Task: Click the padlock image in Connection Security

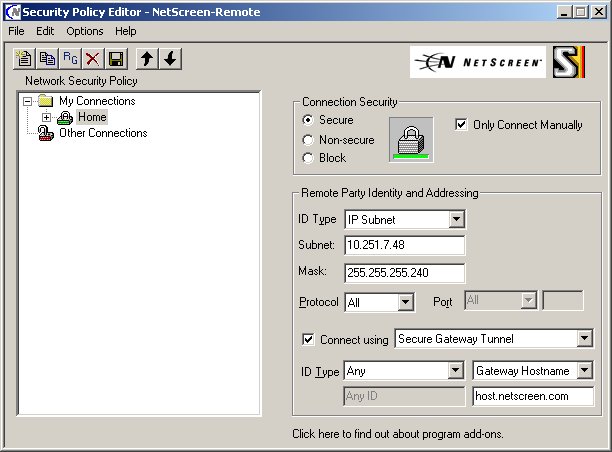Action: (x=411, y=140)
